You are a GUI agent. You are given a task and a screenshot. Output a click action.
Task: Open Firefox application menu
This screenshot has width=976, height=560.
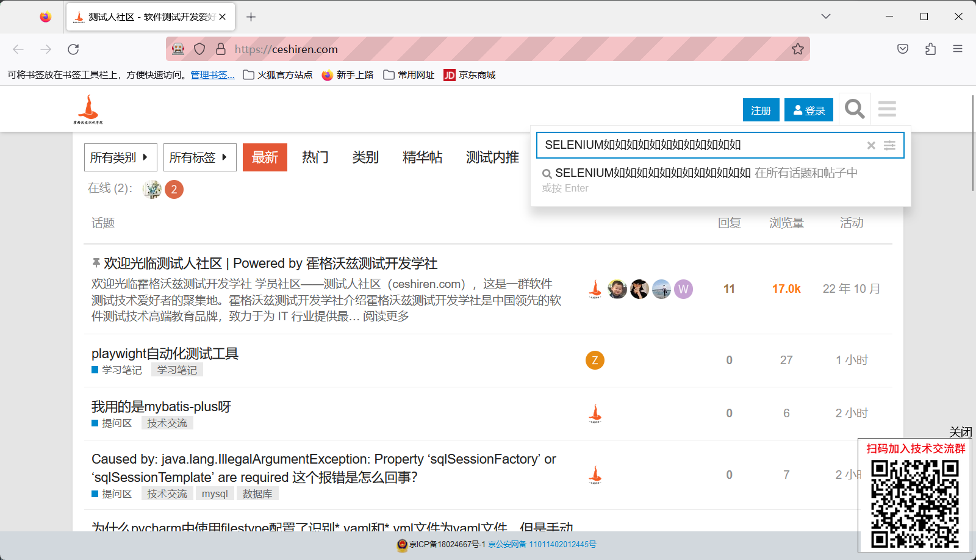958,49
